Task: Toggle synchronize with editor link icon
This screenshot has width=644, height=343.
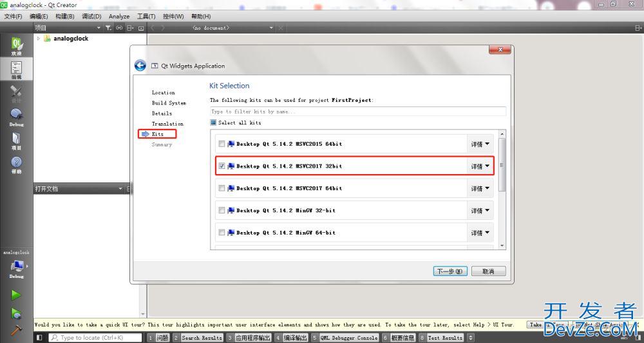Action: tap(119, 28)
